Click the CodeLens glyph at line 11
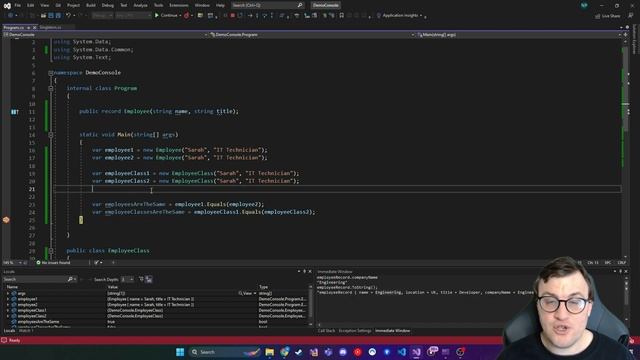Image resolution: width=640 pixels, height=360 pixels. pyautogui.click(x=14, y=111)
